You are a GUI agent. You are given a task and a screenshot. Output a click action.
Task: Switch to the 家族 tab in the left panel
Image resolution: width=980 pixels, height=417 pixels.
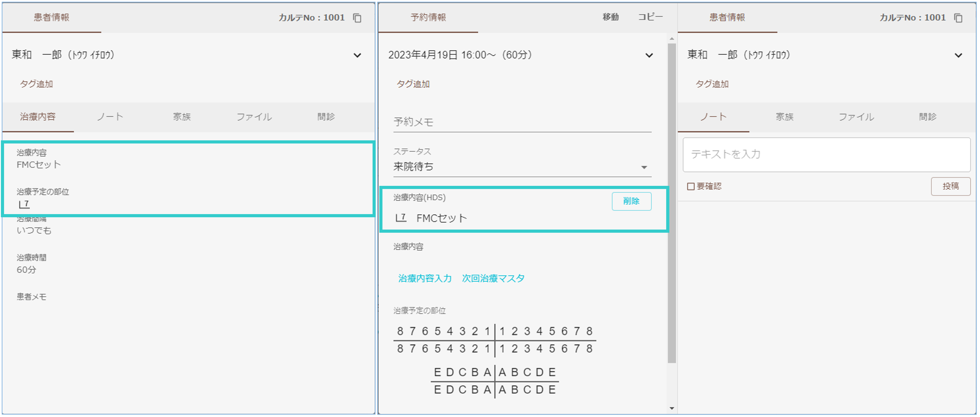tap(182, 117)
